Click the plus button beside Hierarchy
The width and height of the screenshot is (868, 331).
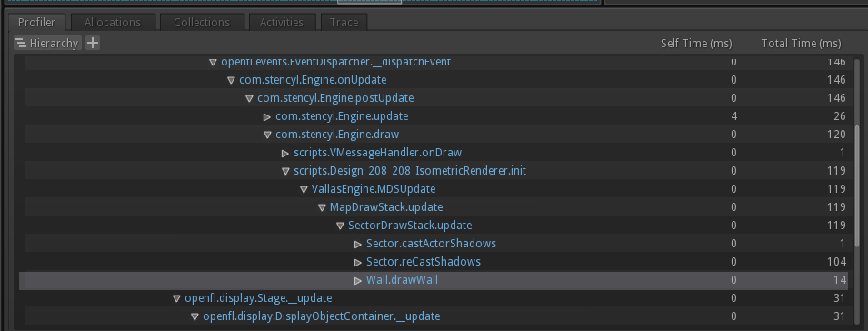[93, 43]
